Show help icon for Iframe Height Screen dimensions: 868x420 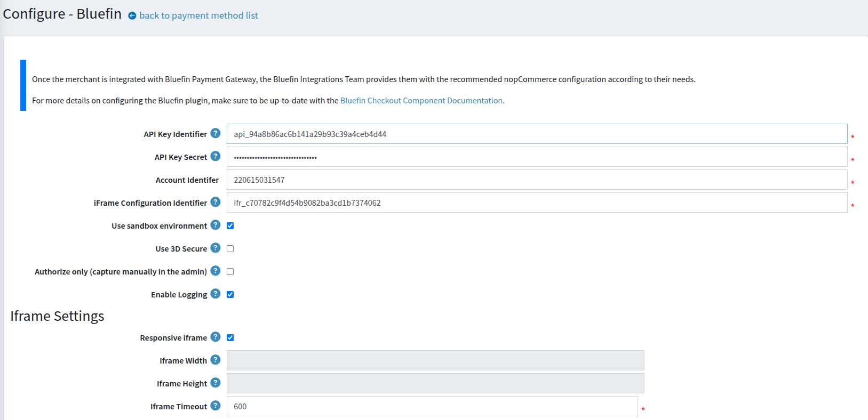coord(216,383)
